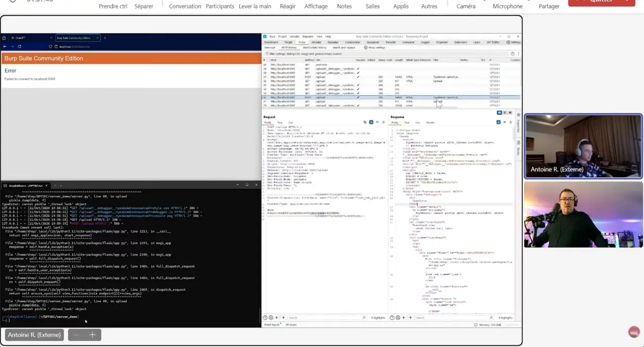The image size is (644, 347).
Task: Switch to the Organizer tab
Action: click(442, 42)
